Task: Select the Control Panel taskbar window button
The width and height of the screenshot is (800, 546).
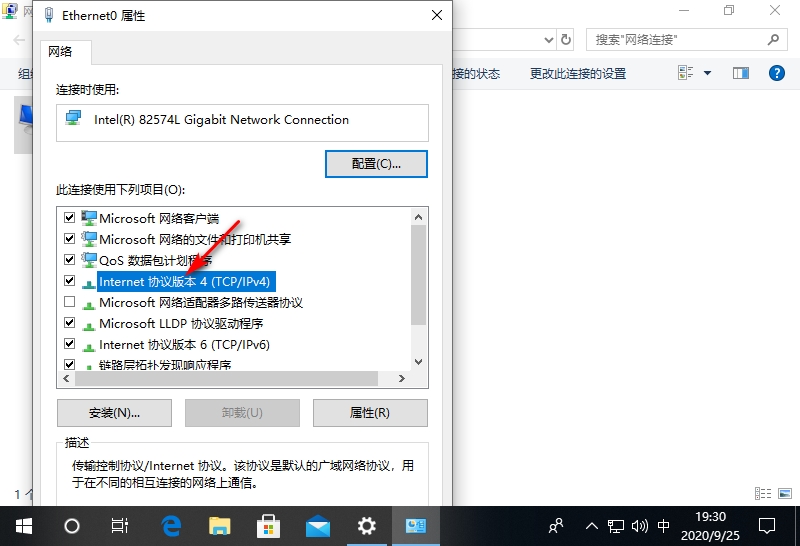Action: [x=415, y=526]
